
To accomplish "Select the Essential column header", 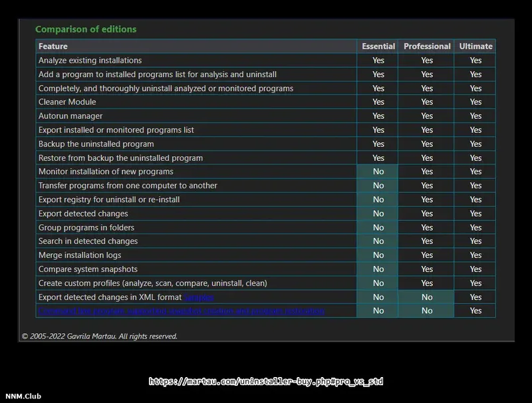I will [378, 46].
